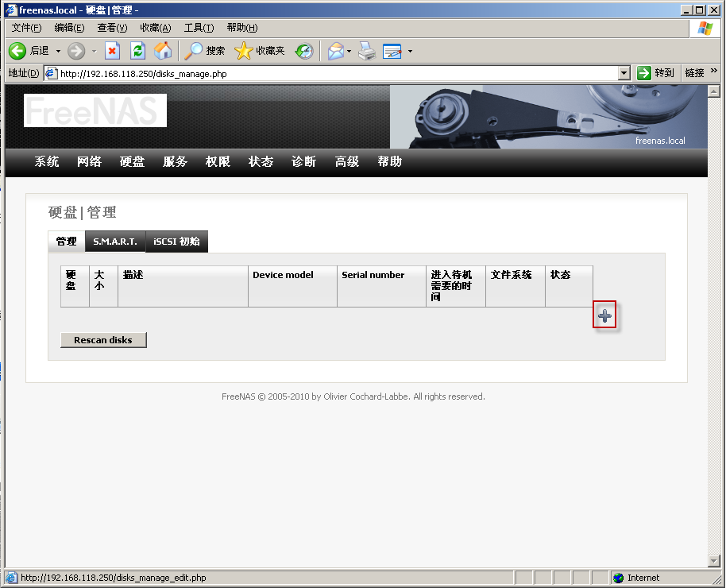Click the red X Stop button
Viewport: 726px width, 588px height.
(113, 51)
